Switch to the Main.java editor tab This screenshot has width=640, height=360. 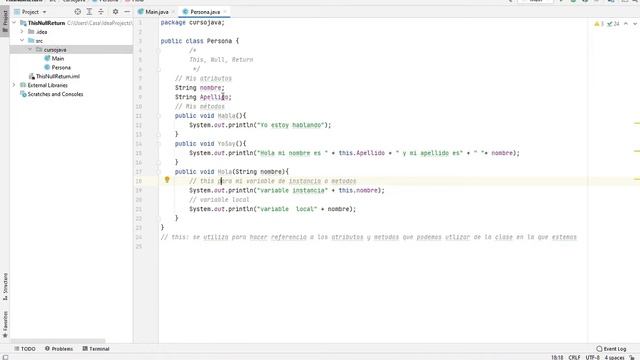coord(156,12)
